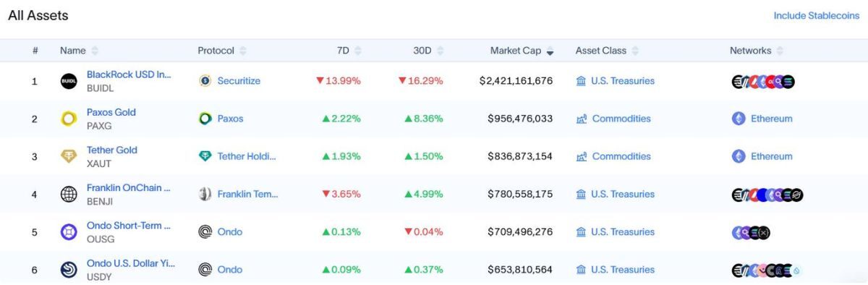The width and height of the screenshot is (868, 285).
Task: Open the Commodities link in XAUT row
Action: click(x=621, y=156)
